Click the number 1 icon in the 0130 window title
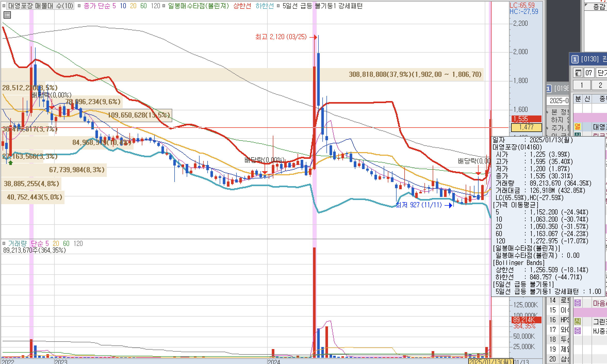This screenshot has height=364, width=607. tap(575, 60)
